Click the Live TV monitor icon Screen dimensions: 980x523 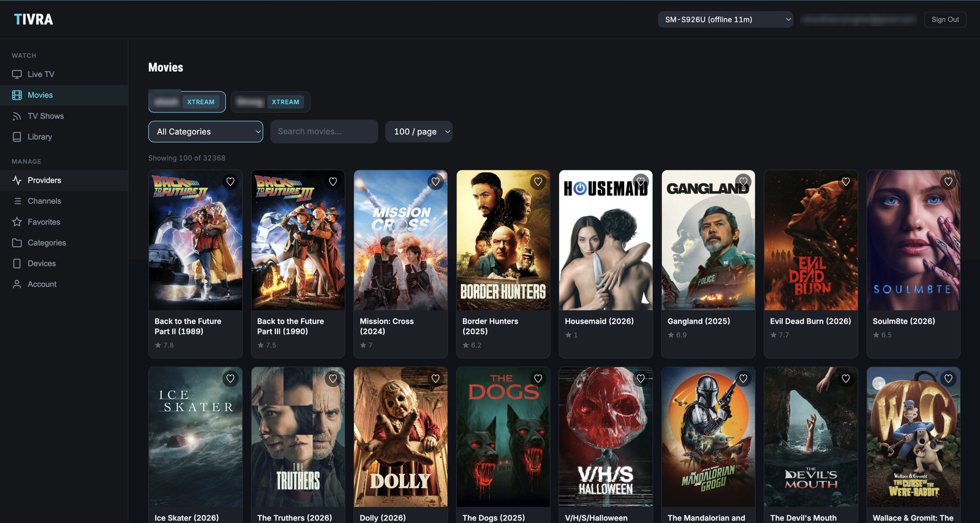click(17, 74)
